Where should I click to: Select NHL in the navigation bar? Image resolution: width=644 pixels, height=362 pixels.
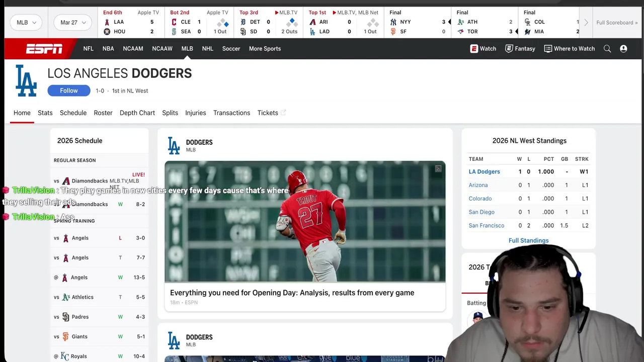(208, 49)
